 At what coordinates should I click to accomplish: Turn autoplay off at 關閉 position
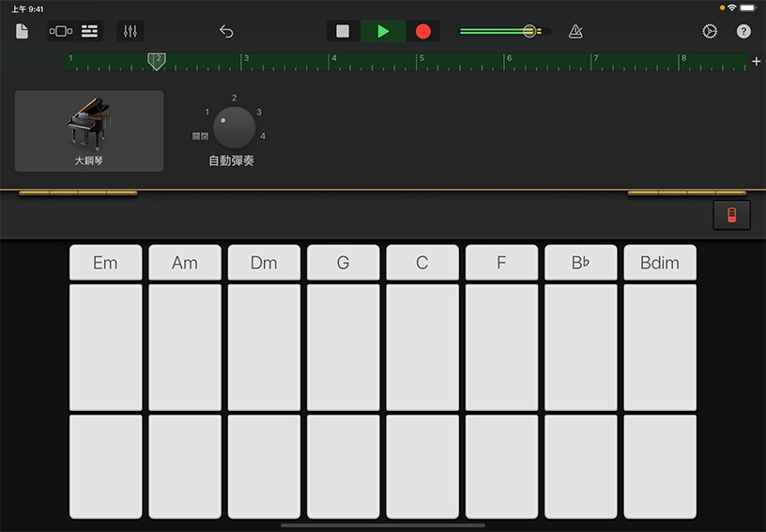(200, 136)
